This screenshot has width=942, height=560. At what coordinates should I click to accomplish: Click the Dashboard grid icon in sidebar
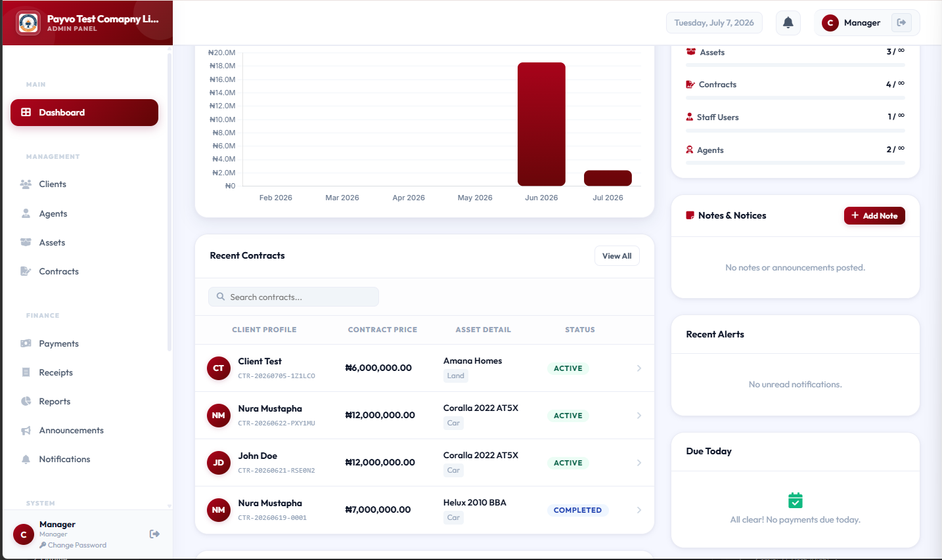pos(26,112)
